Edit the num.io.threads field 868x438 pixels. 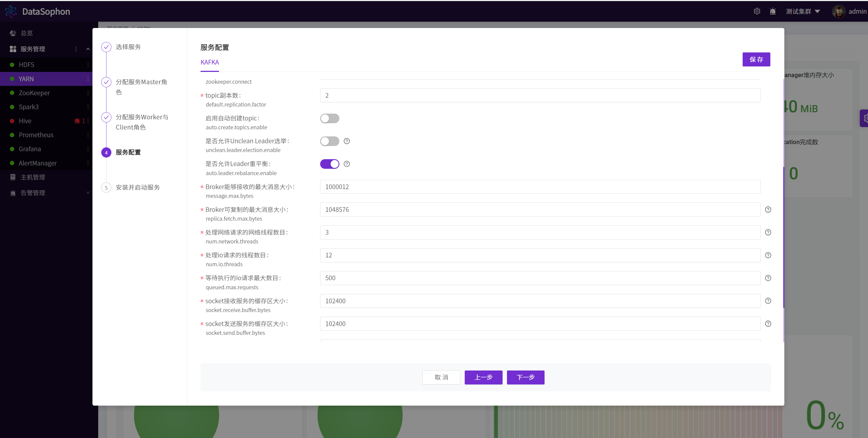pyautogui.click(x=540, y=255)
